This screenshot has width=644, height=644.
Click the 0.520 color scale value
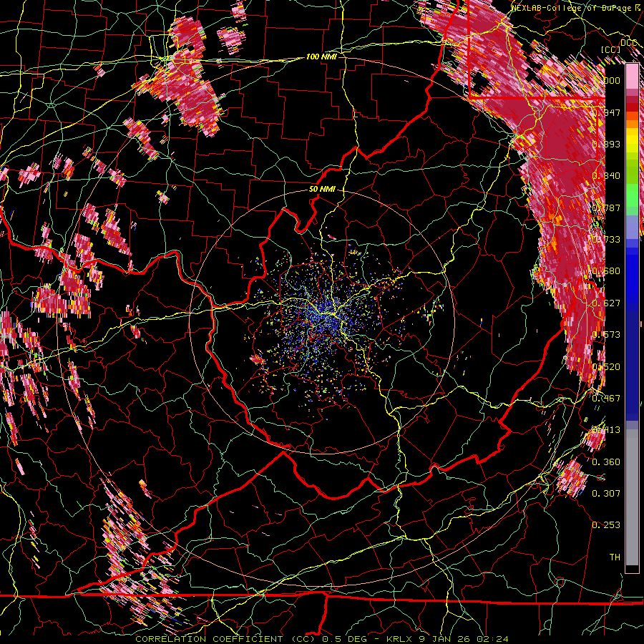pyautogui.click(x=606, y=367)
